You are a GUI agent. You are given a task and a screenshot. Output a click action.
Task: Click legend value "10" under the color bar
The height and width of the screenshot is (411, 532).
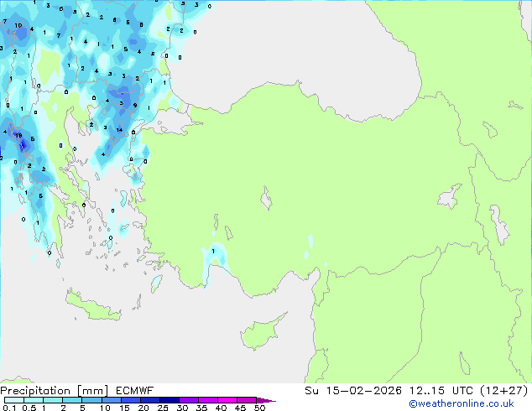105,408
